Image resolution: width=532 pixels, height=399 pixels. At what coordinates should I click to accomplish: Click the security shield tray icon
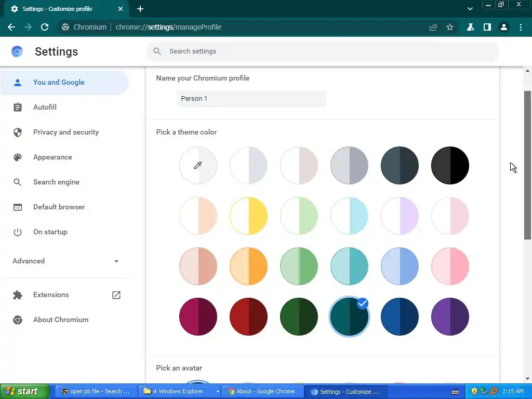pyautogui.click(x=474, y=392)
